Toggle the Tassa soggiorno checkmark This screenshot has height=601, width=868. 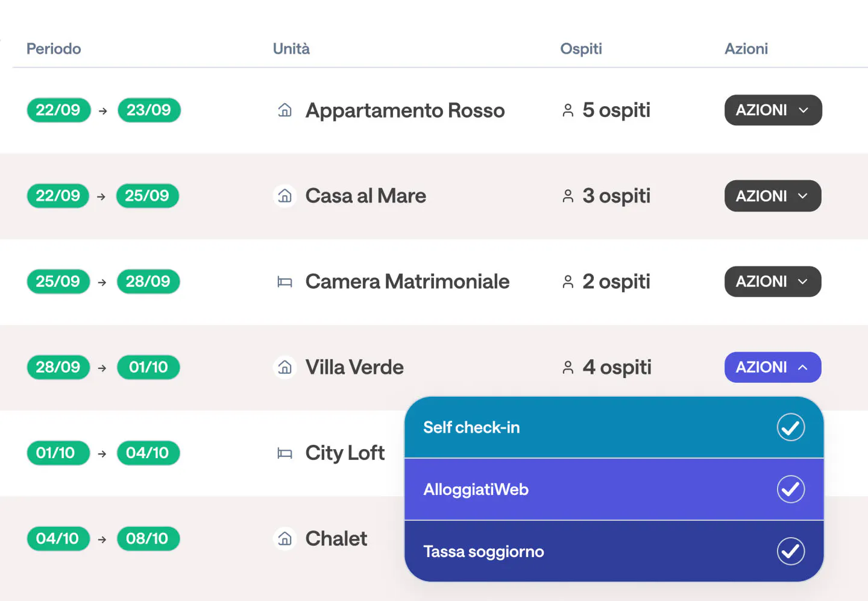[790, 551]
